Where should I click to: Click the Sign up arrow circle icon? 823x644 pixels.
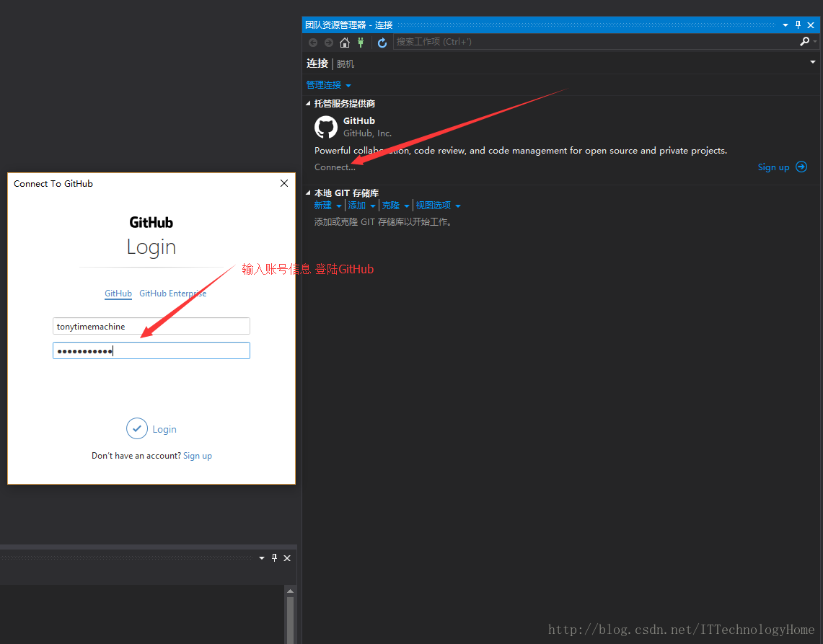(801, 167)
